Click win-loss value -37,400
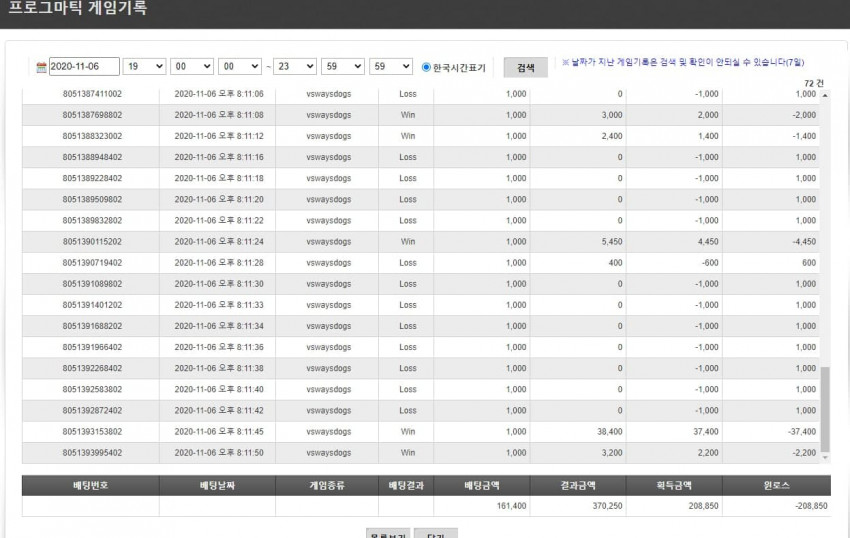Viewport: 850px width, 538px height. (x=802, y=432)
